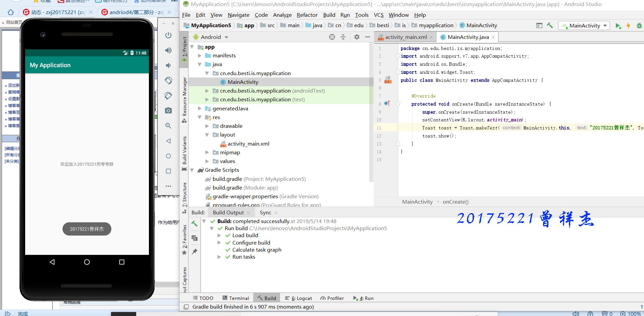Power off emulator with power icon
Screen dimensions: 644x316
tap(168, 35)
